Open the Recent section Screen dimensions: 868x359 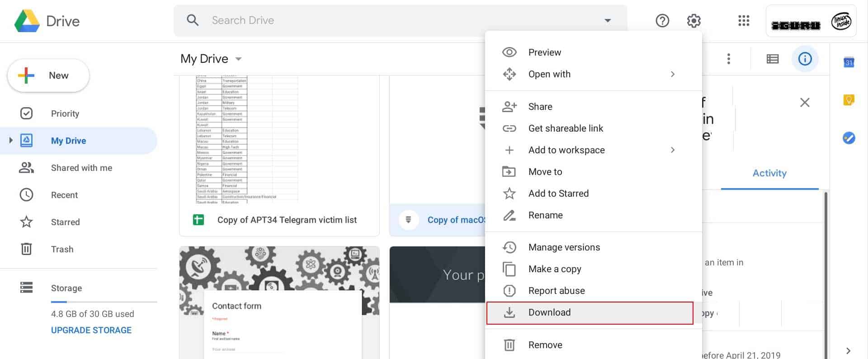(79, 195)
